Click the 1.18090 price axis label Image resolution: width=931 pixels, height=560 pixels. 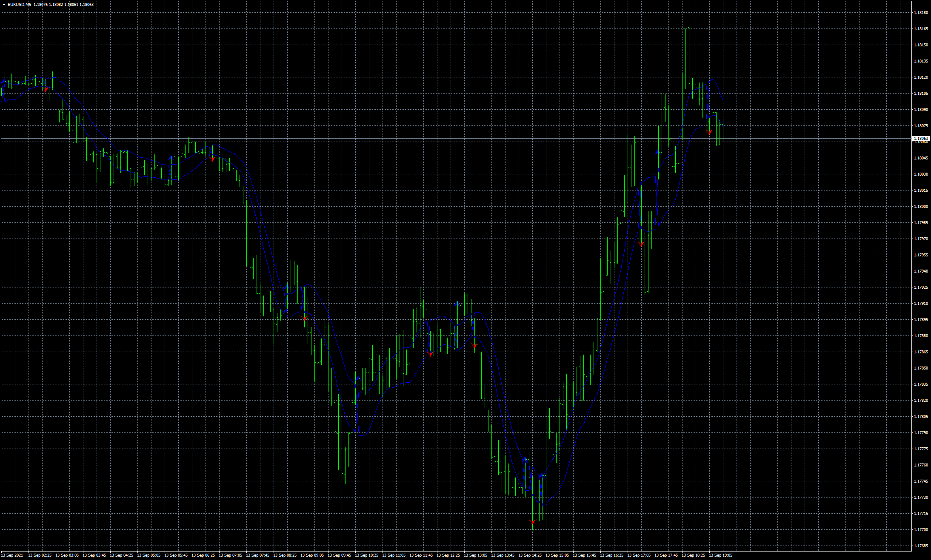click(x=921, y=110)
